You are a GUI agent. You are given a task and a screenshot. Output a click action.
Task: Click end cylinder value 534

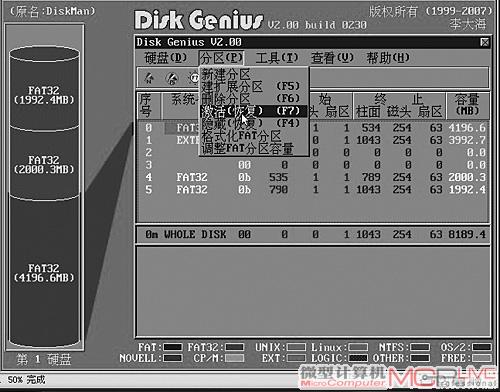coord(371,128)
